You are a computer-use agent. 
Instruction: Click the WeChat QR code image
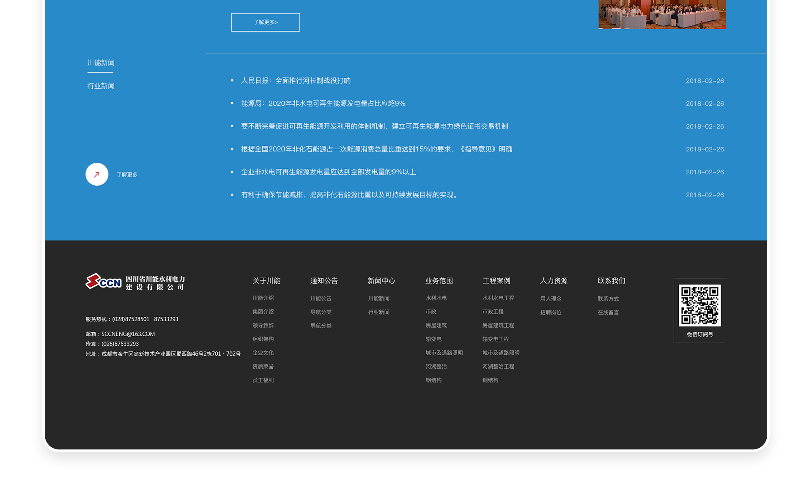[700, 305]
